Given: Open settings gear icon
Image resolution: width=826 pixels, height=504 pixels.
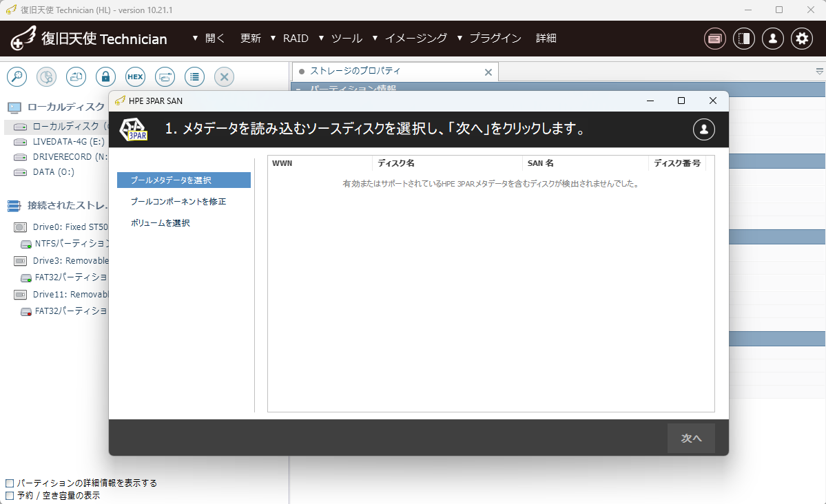Looking at the screenshot, I should (802, 39).
